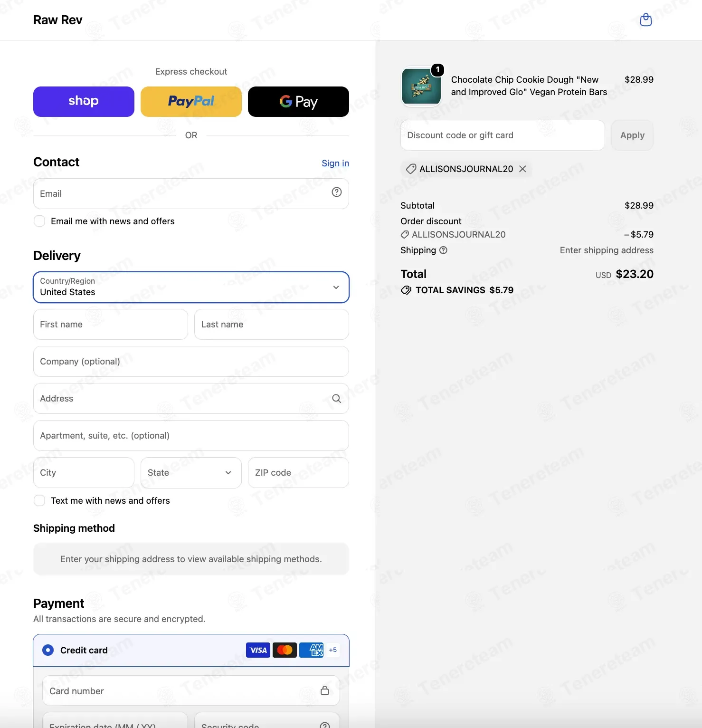Click the card number lock icon
Viewport: 702px width, 728px height.
[x=325, y=690]
